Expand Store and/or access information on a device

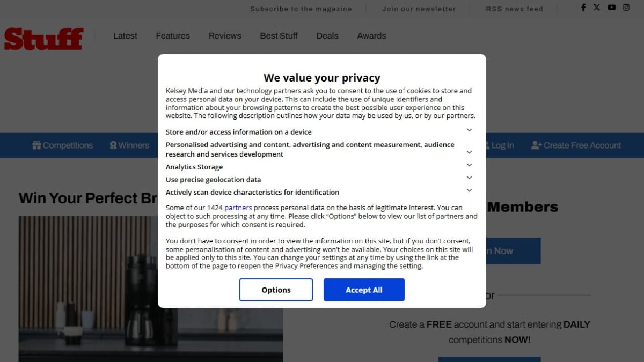point(469,130)
